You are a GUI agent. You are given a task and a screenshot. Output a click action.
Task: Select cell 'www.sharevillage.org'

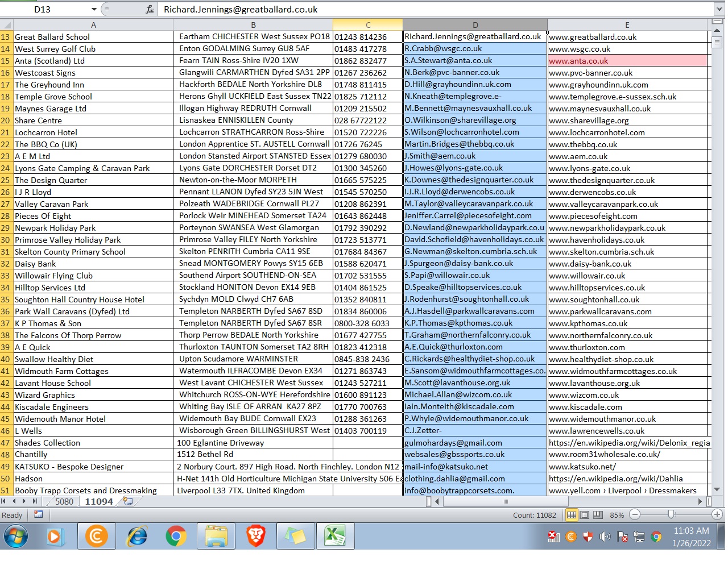(x=627, y=120)
